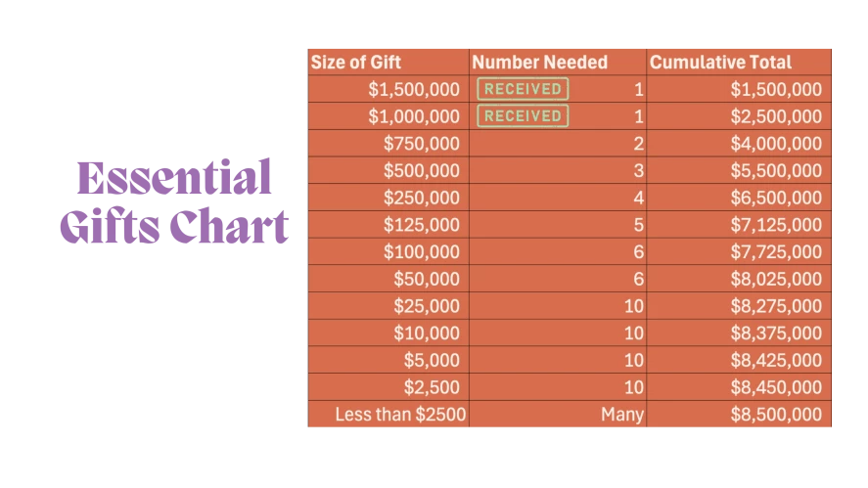
Task: Click the Less than $2500 cell
Action: point(400,414)
